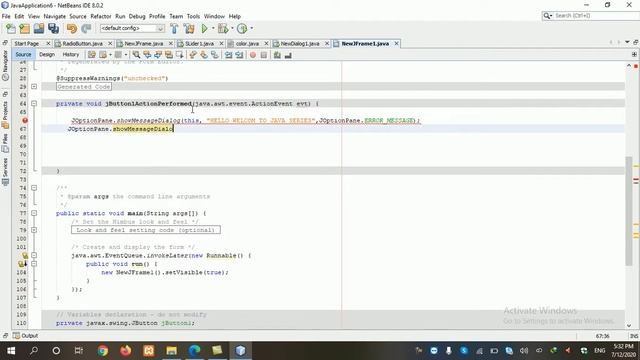Screen dimensions: 640x360
Task: Collapse the main method fold
Action: (34, 213)
